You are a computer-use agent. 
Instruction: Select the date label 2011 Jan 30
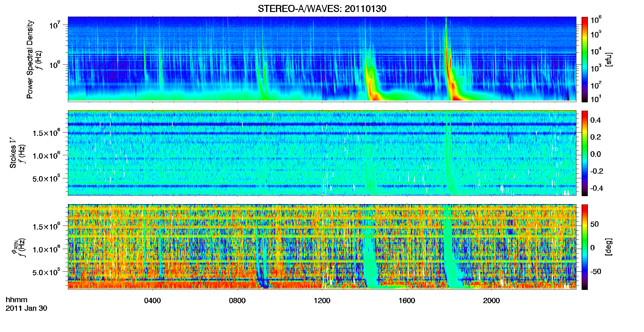coord(26,308)
